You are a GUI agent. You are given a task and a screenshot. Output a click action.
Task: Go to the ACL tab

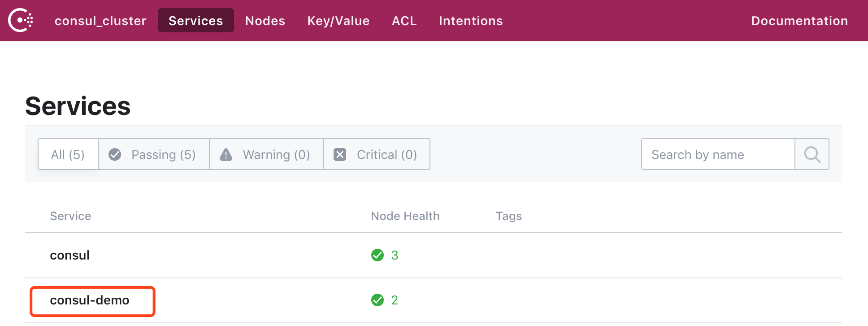click(x=404, y=21)
